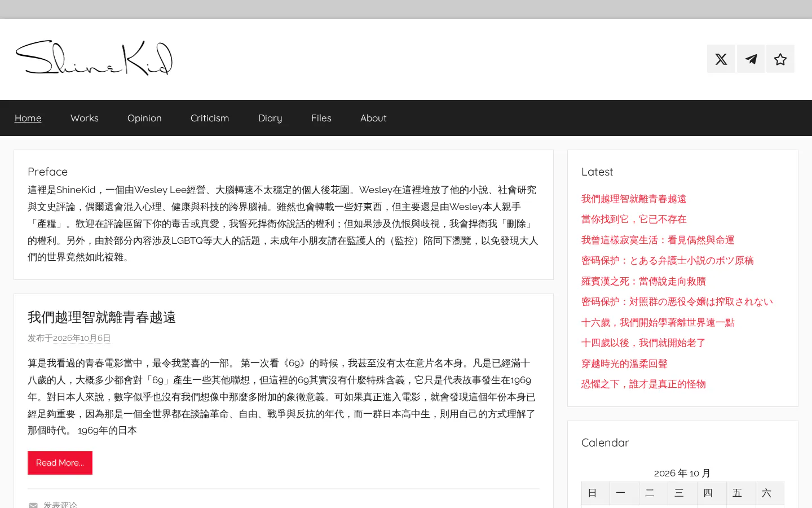Open latest post 我們越理智就離青春越遠 in sidebar
The image size is (812, 508).
coord(634,199)
